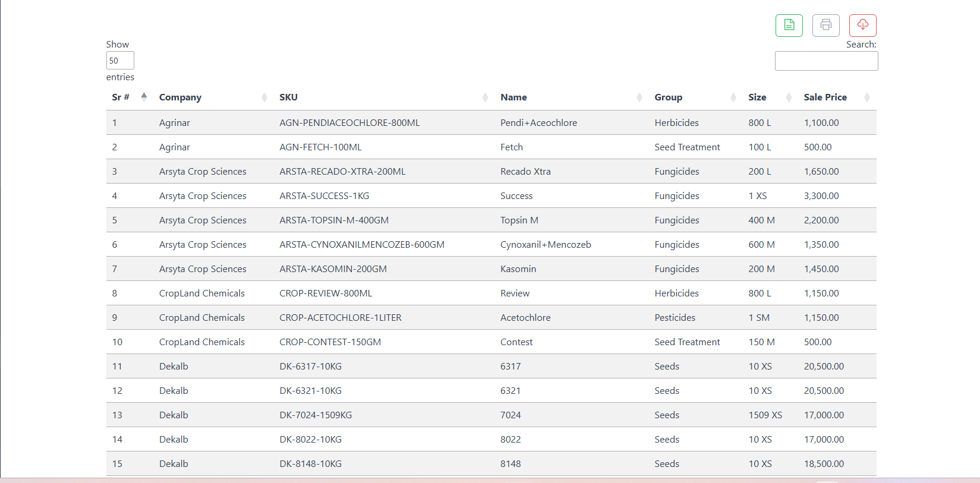This screenshot has height=483, width=980.
Task: Click the red cloud download icon button
Action: [862, 26]
